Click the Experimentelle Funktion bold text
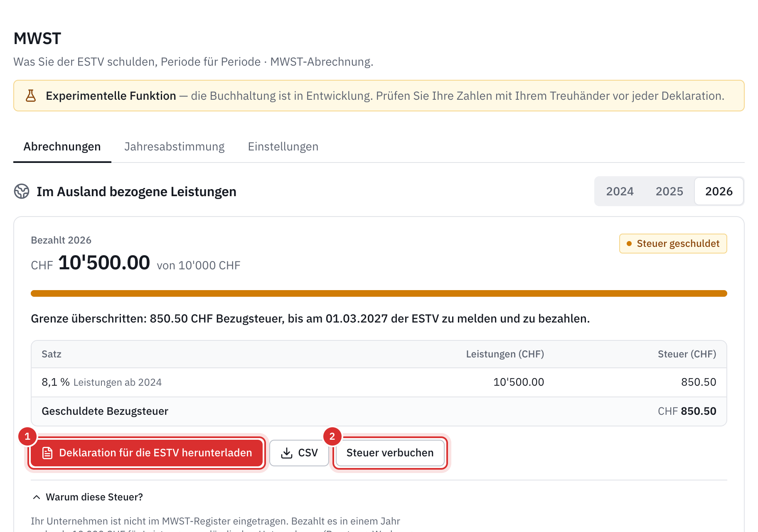758x532 pixels. (111, 96)
